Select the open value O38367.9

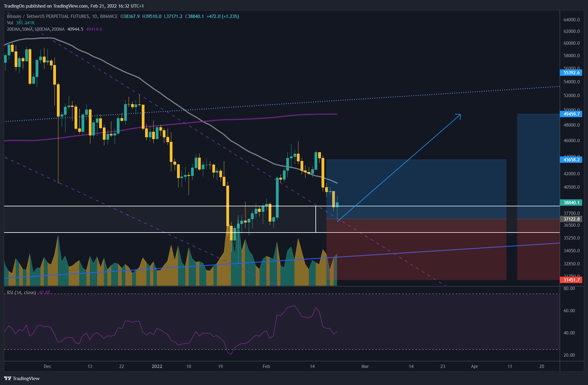tap(130, 16)
